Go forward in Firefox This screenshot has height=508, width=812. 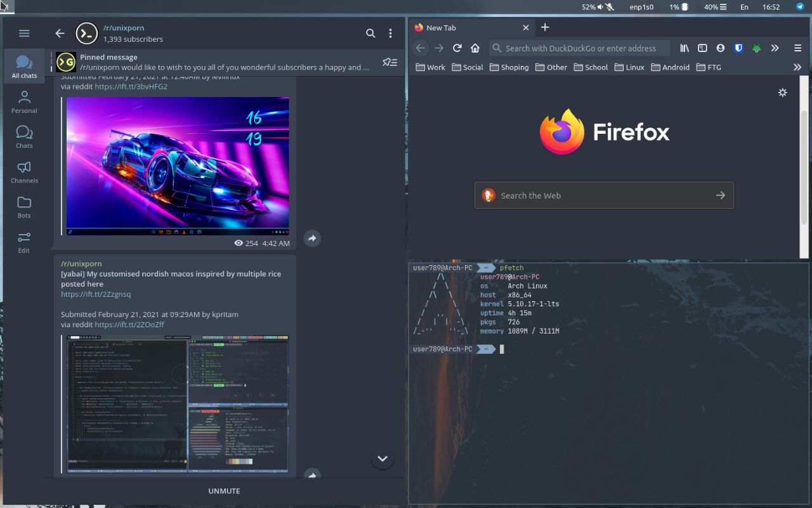[439, 48]
